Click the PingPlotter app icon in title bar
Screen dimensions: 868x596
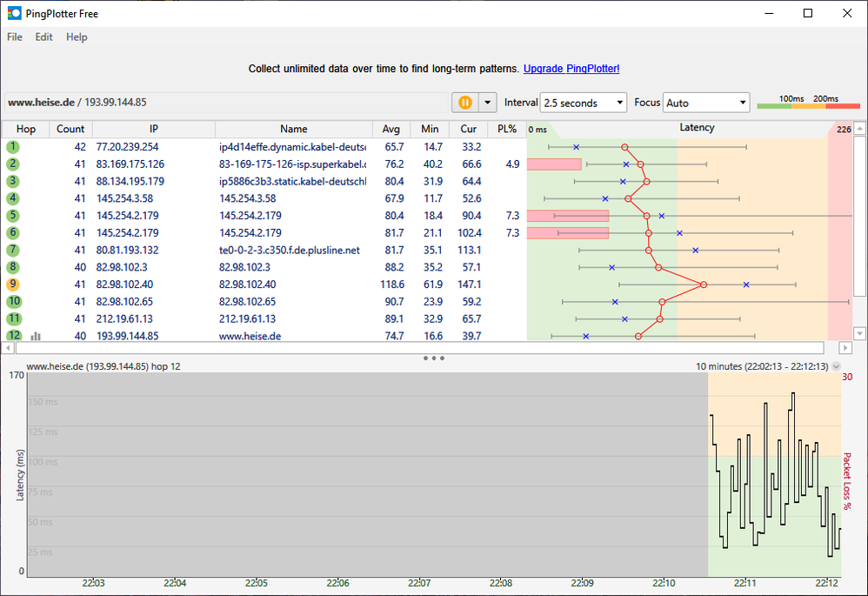[x=14, y=13]
